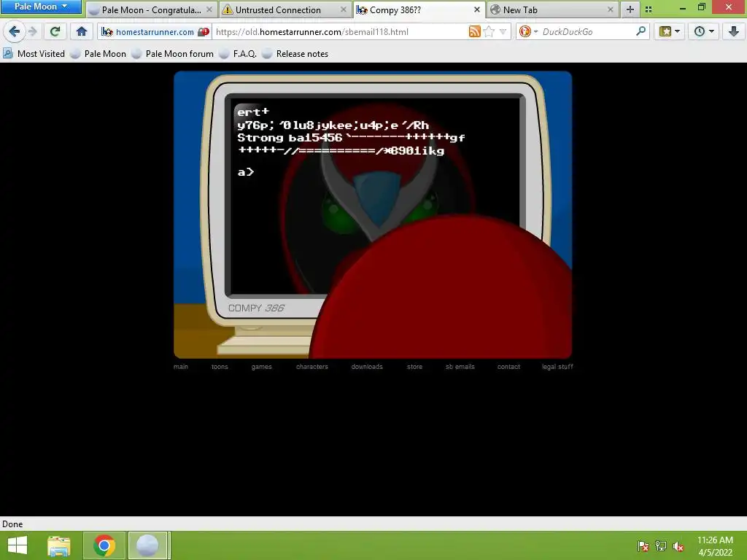Open the Most Visited bookmarks folder
This screenshot has height=560, width=747.
pos(34,54)
